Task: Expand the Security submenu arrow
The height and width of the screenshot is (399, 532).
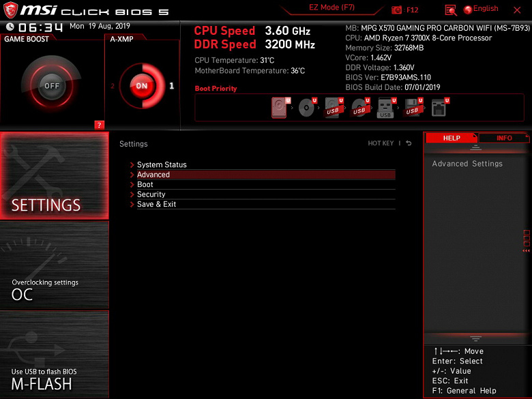Action: click(132, 194)
